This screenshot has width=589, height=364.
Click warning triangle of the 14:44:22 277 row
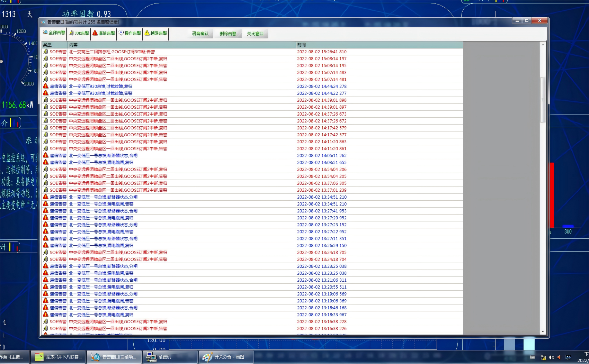pyautogui.click(x=46, y=93)
